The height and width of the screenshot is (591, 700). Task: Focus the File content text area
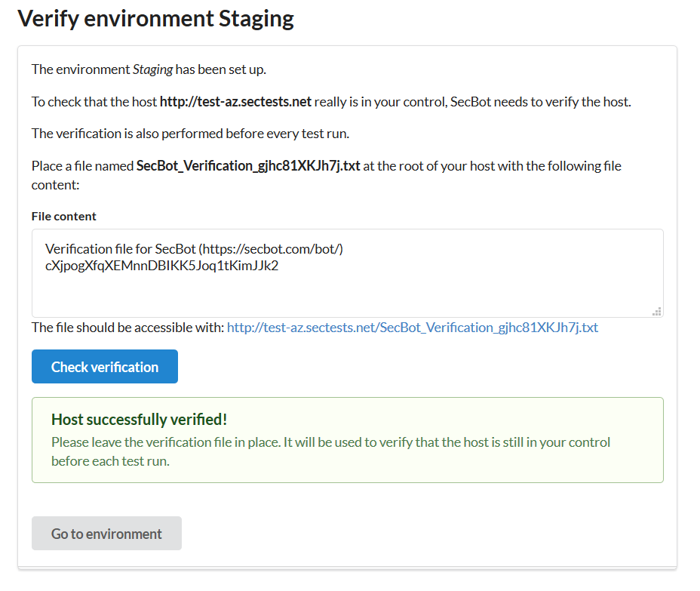(x=347, y=291)
